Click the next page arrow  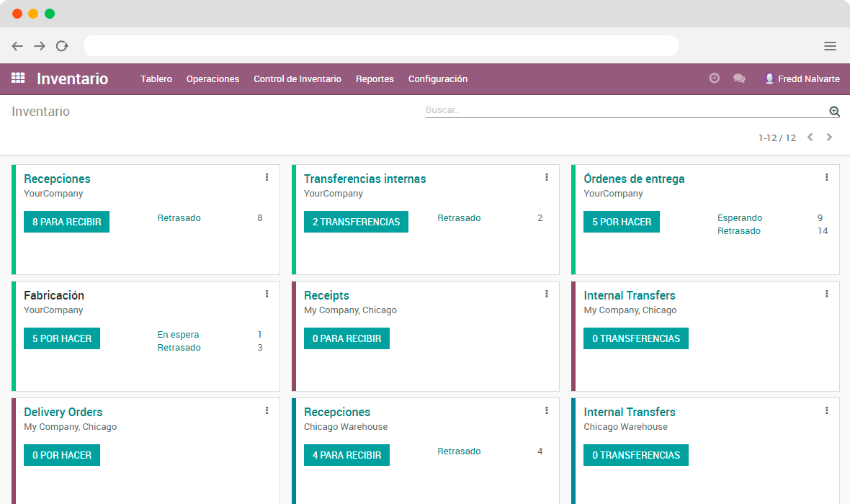[x=829, y=137]
